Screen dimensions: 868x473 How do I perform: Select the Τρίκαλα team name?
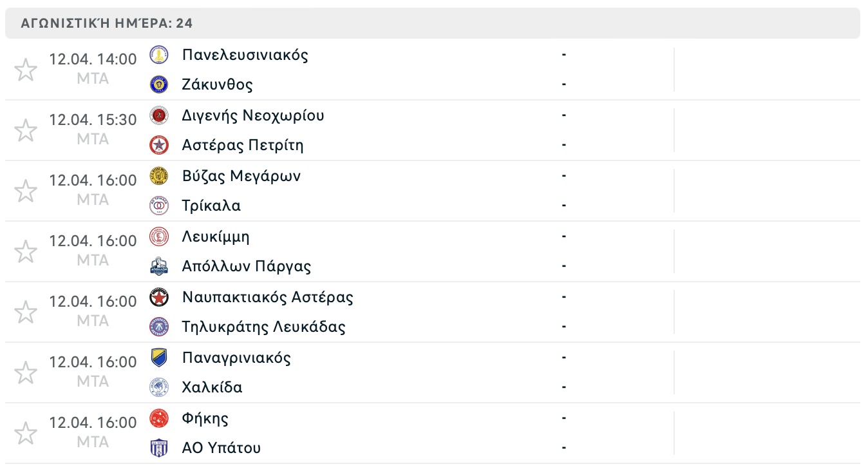pyautogui.click(x=211, y=206)
